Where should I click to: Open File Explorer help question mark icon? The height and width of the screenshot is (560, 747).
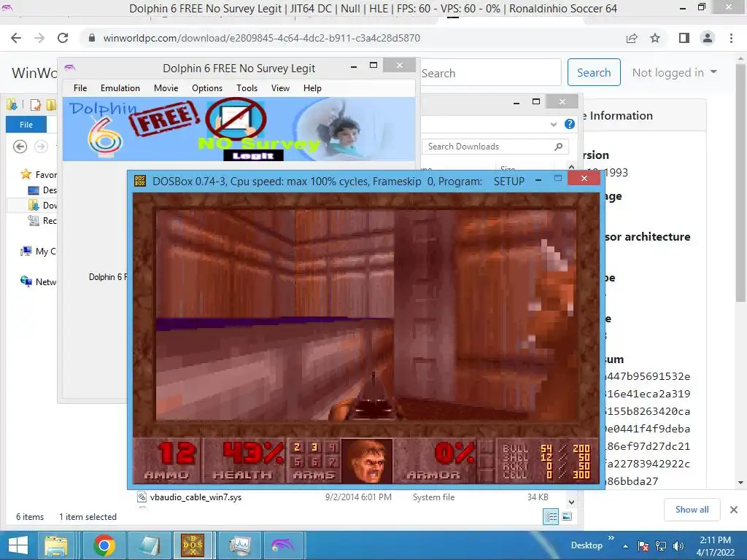pos(569,124)
